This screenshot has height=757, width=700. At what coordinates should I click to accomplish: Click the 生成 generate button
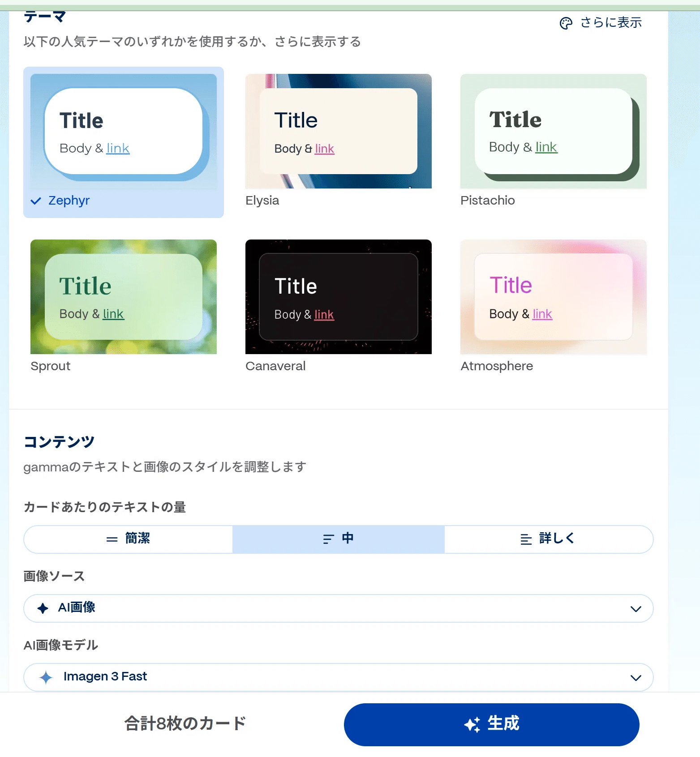tap(492, 724)
